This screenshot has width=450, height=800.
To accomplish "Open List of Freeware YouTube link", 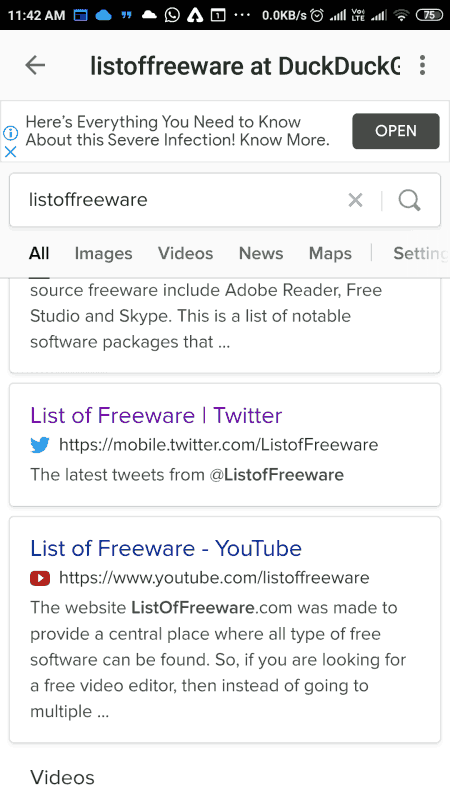I will point(166,548).
